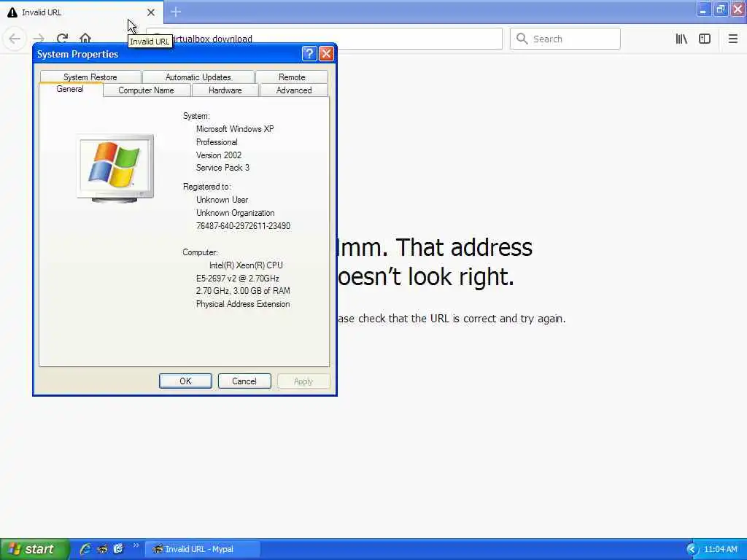Image resolution: width=747 pixels, height=560 pixels.
Task: Click the magnifier icon in Search box
Action: (x=522, y=39)
